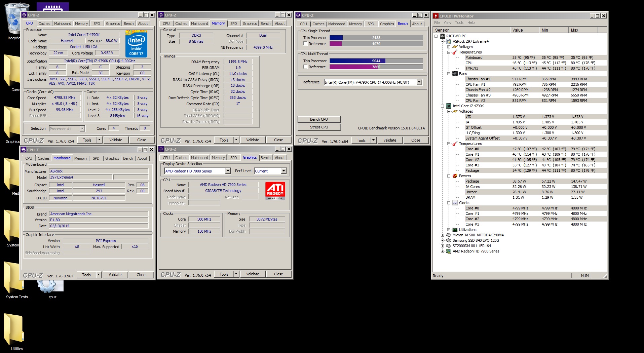Click the DRAM Frequency value field
644x353 pixels.
pyautogui.click(x=238, y=62)
